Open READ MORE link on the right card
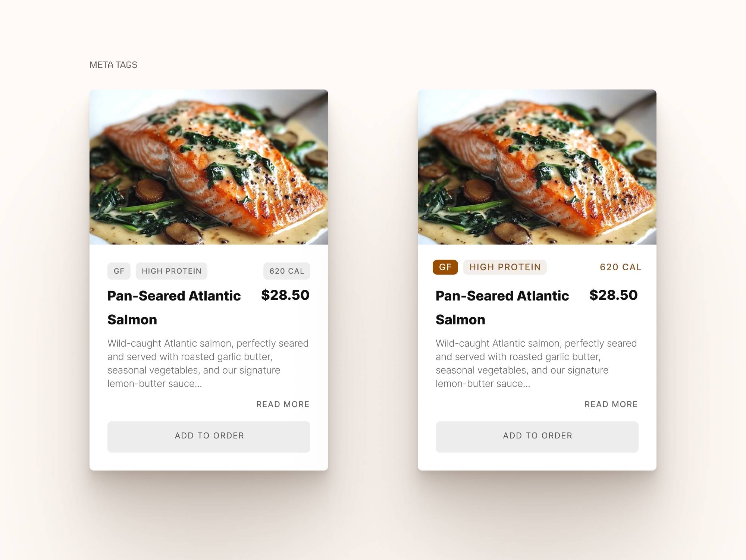746x560 pixels. (x=611, y=404)
